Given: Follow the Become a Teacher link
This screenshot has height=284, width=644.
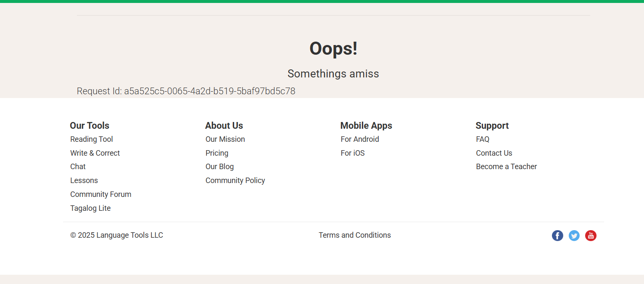Looking at the screenshot, I should coord(507,167).
